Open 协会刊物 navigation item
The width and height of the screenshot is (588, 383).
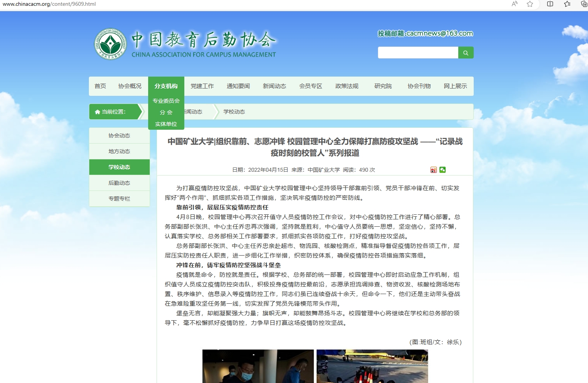pos(419,86)
